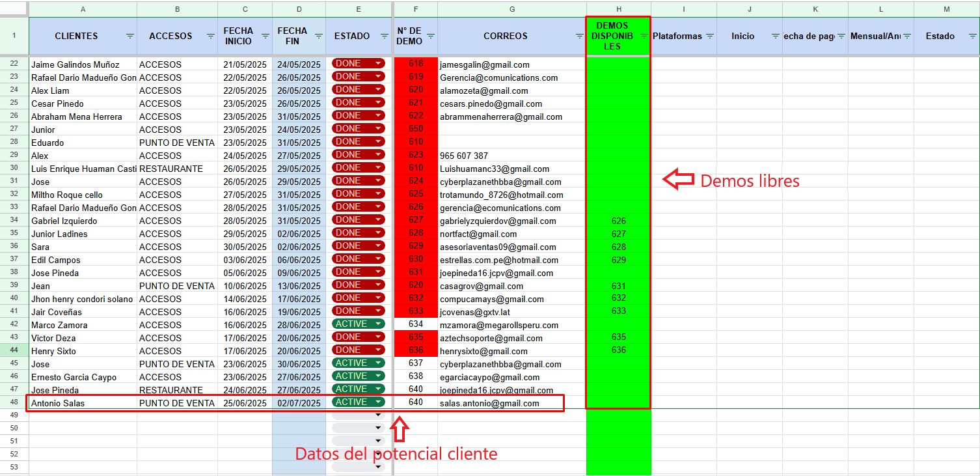Select red demo number cell 618
Screen dimensions: 980x476
coord(416,64)
